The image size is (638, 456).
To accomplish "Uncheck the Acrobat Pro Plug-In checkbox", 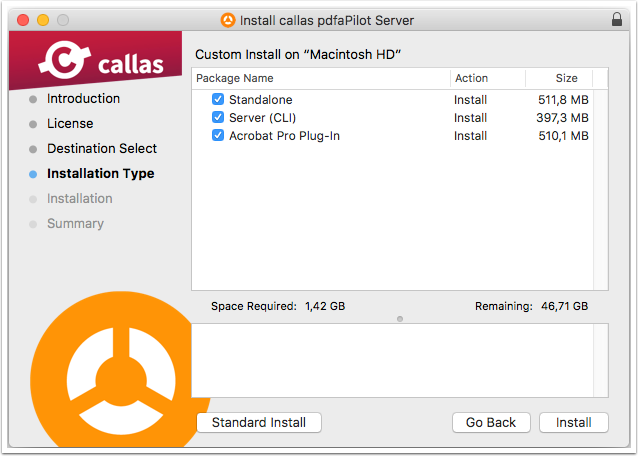I will tap(218, 135).
